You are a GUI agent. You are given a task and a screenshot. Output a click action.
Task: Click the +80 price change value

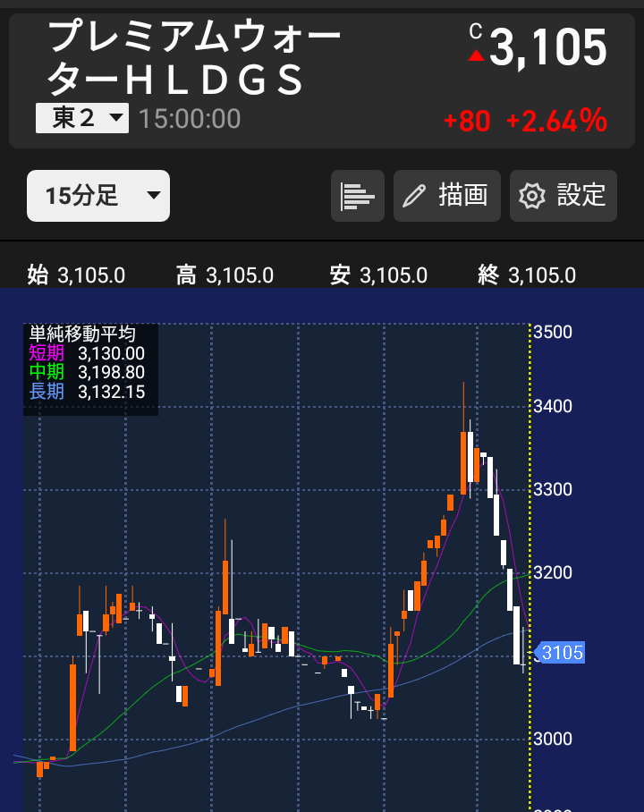467,122
